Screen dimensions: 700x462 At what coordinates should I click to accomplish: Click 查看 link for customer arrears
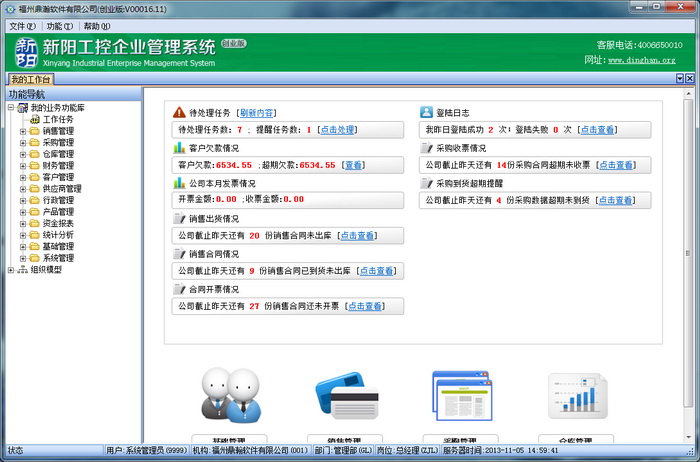354,165
